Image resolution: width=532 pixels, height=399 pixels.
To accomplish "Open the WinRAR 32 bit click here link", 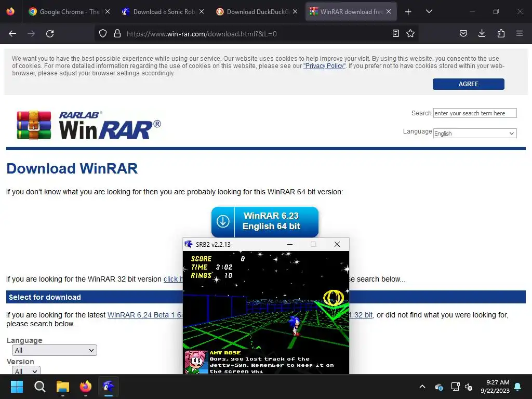I will [x=173, y=279].
